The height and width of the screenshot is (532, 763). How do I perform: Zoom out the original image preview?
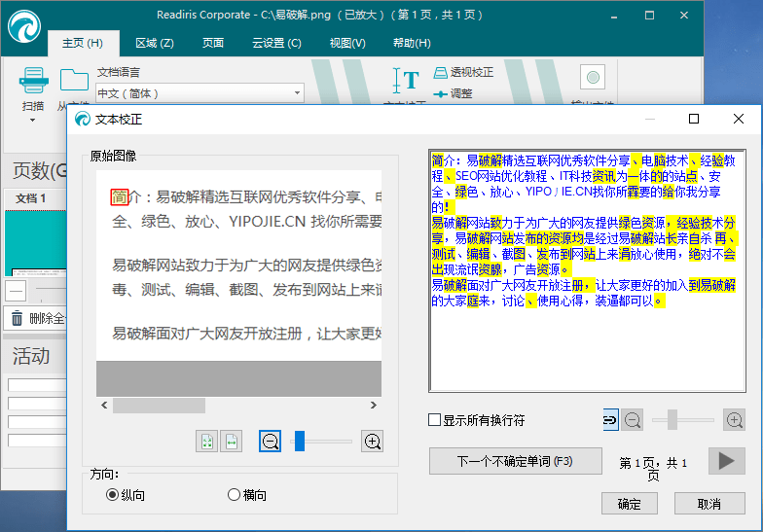271,441
